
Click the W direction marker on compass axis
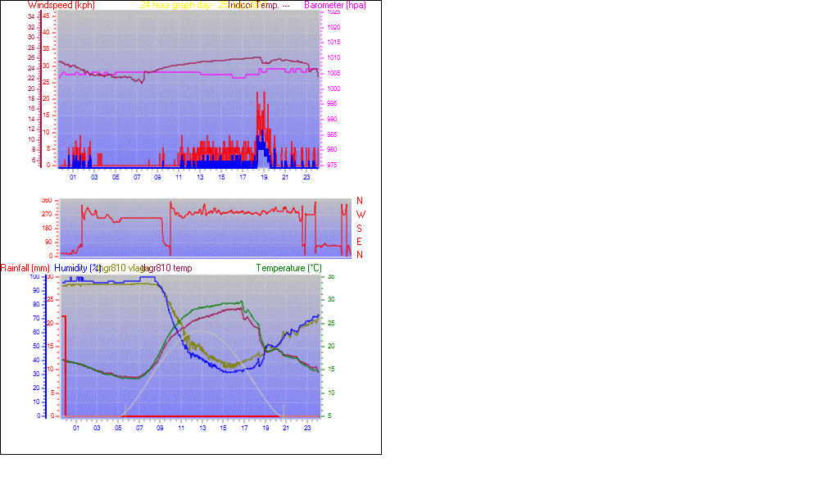[x=359, y=215]
